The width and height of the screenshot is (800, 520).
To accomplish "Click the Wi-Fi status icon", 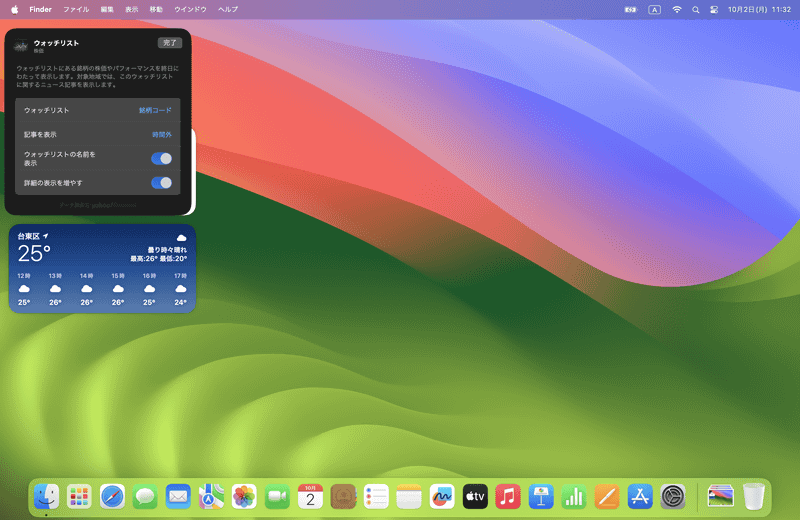I will click(677, 9).
